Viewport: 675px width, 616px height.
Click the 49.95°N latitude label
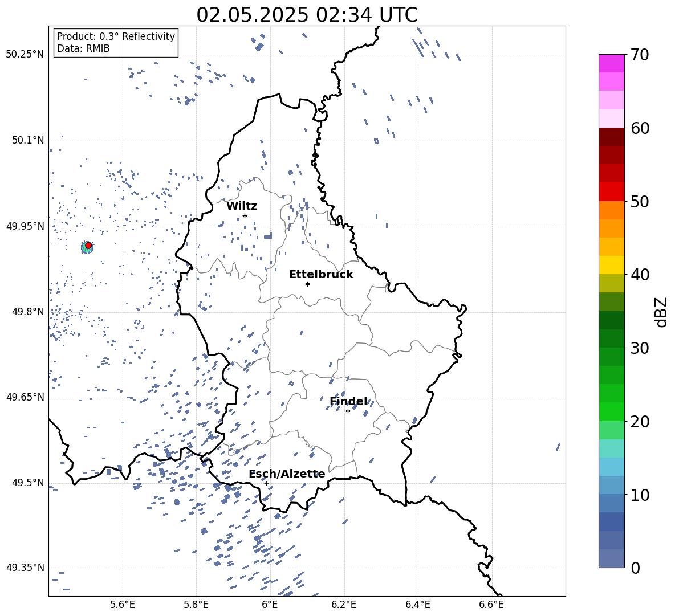pyautogui.click(x=25, y=226)
